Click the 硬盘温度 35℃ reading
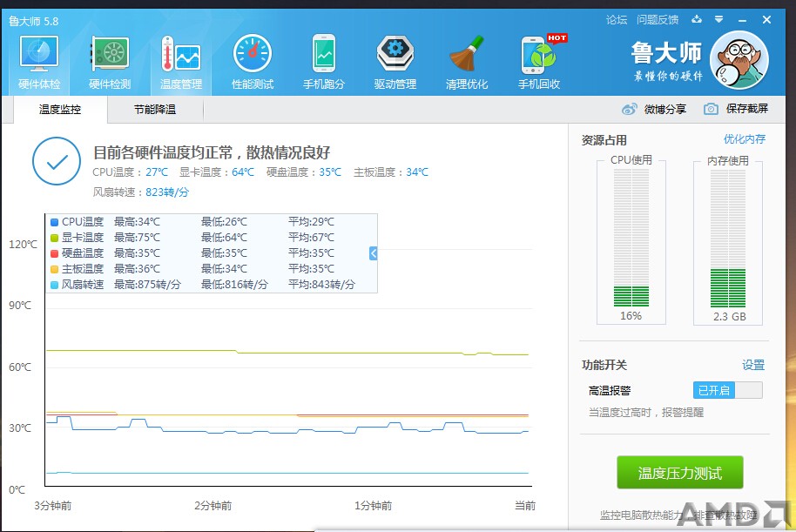796x532 pixels. coord(304,172)
